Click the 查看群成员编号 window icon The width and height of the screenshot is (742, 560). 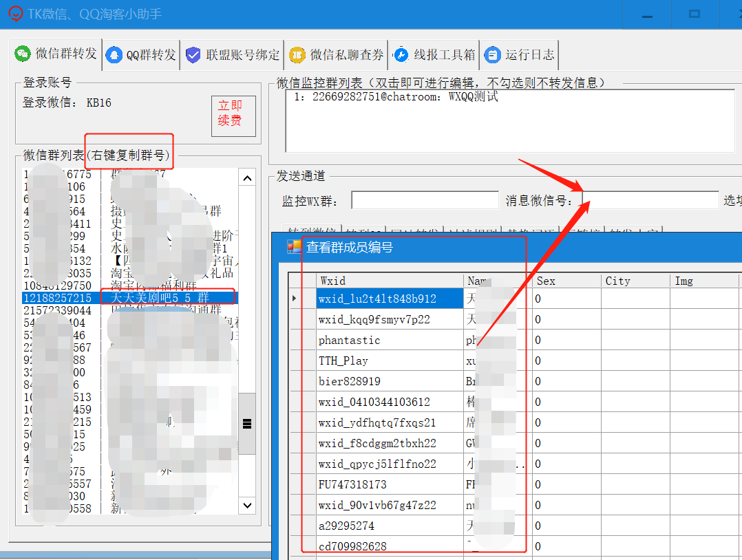(x=294, y=247)
